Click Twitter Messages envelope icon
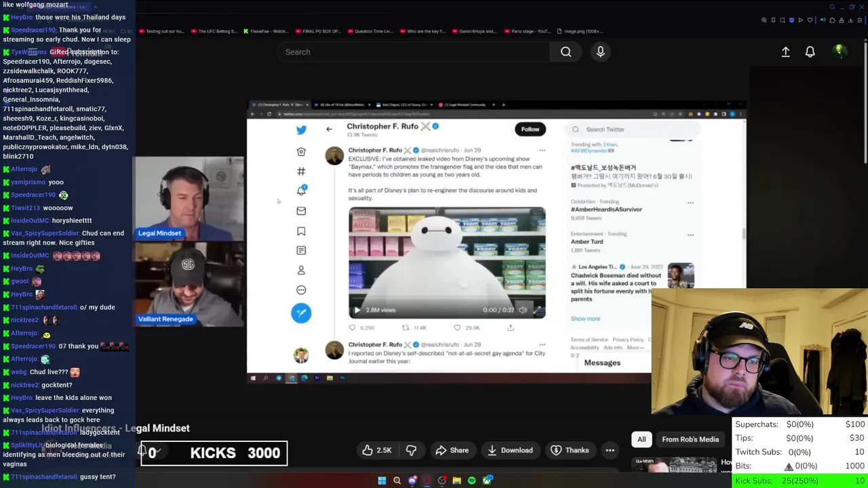Viewport: 868px width, 488px height. tap(301, 211)
